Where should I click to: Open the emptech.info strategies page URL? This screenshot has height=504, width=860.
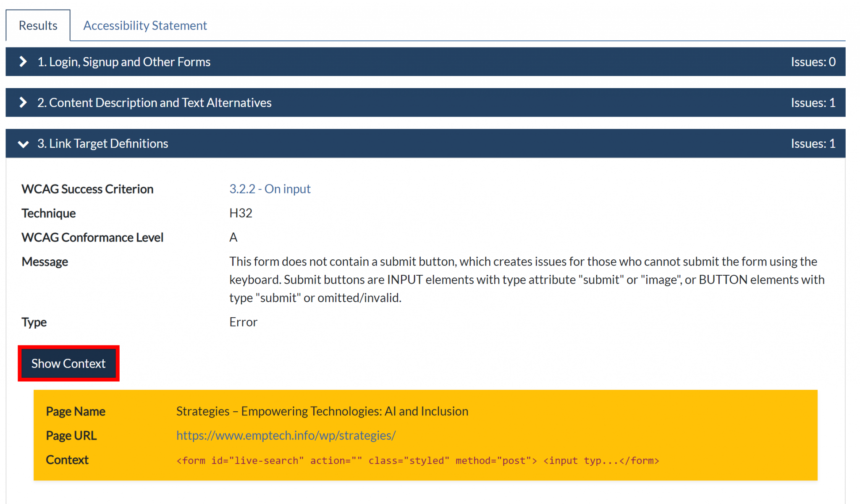click(x=286, y=435)
